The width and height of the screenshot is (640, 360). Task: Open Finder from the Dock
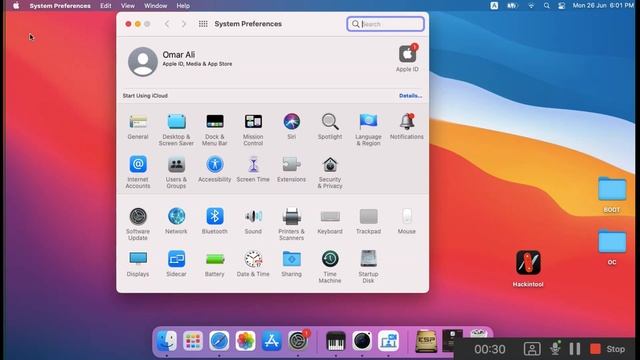(x=167, y=341)
